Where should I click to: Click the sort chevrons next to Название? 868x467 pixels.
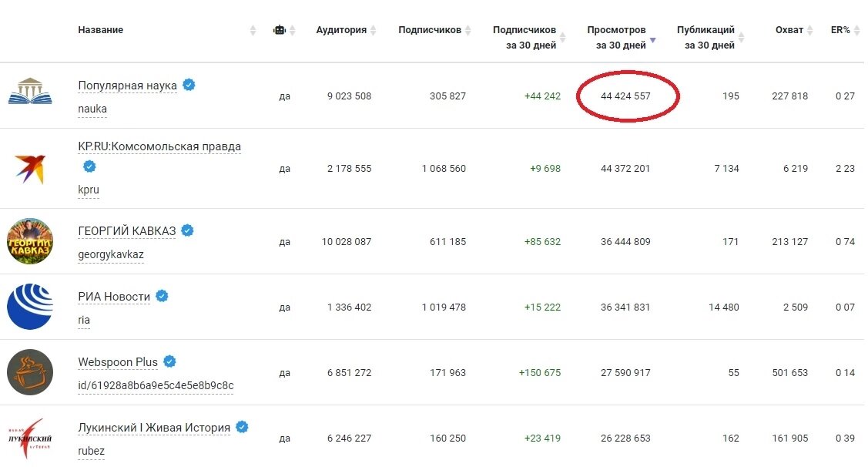click(x=252, y=29)
